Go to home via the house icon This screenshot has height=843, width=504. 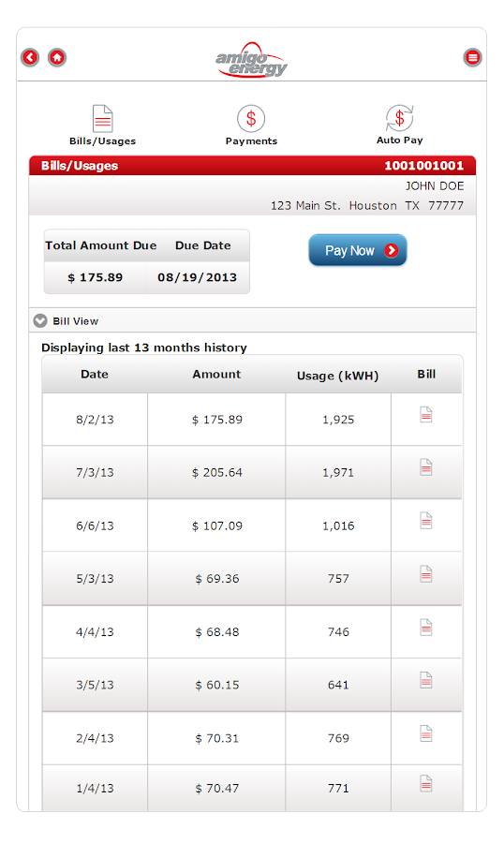point(57,57)
